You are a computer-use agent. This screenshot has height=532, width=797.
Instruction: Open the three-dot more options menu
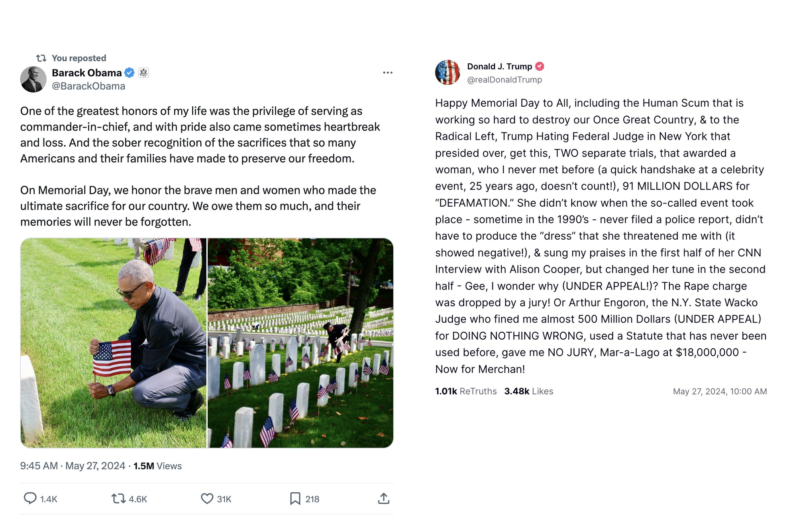(388, 72)
